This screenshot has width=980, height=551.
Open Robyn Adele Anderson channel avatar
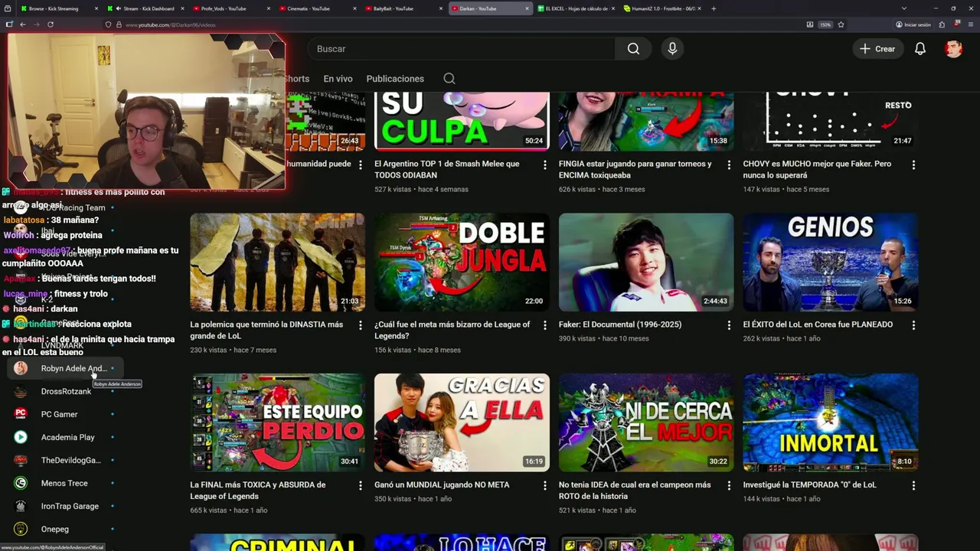pos(21,368)
